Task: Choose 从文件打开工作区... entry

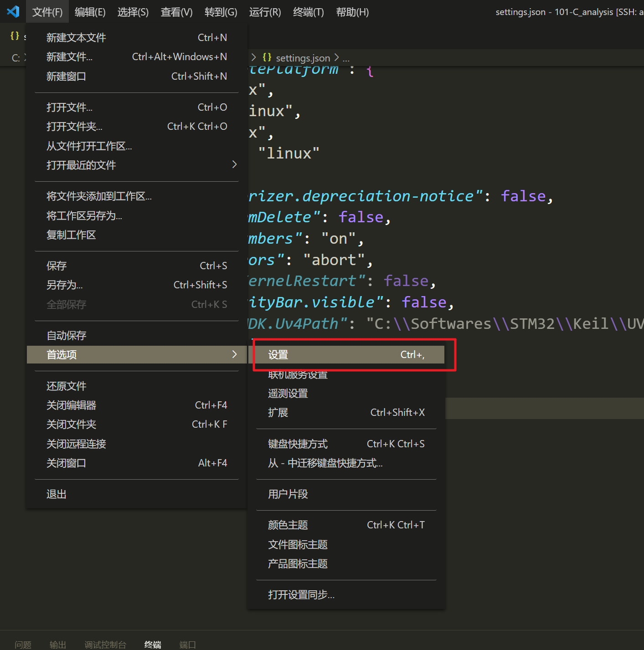Action: (137, 146)
